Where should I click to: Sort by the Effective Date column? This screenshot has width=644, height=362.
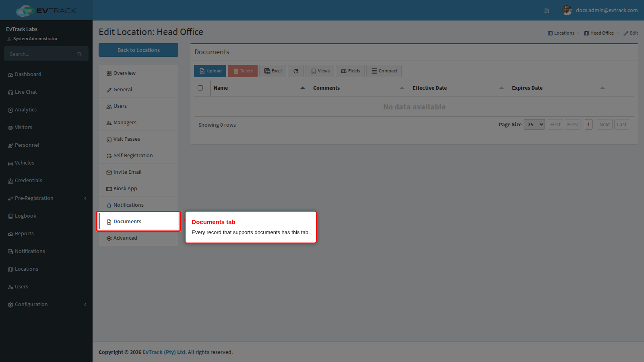coord(458,88)
